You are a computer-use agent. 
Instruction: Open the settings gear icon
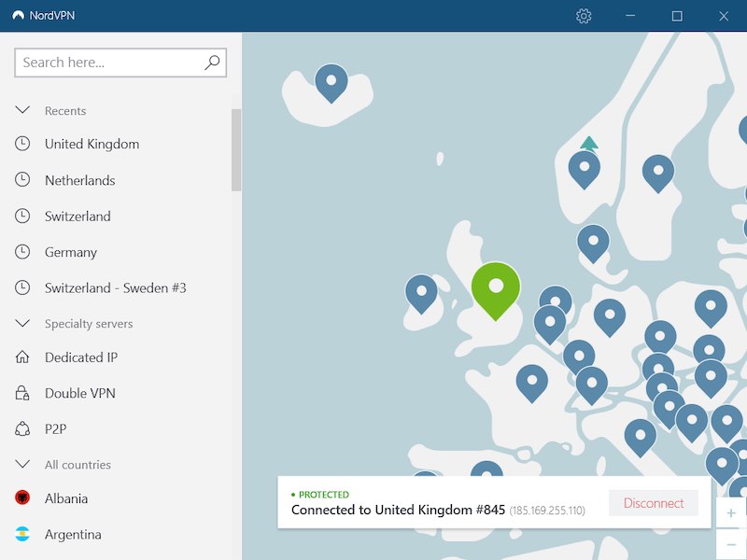[x=584, y=16]
